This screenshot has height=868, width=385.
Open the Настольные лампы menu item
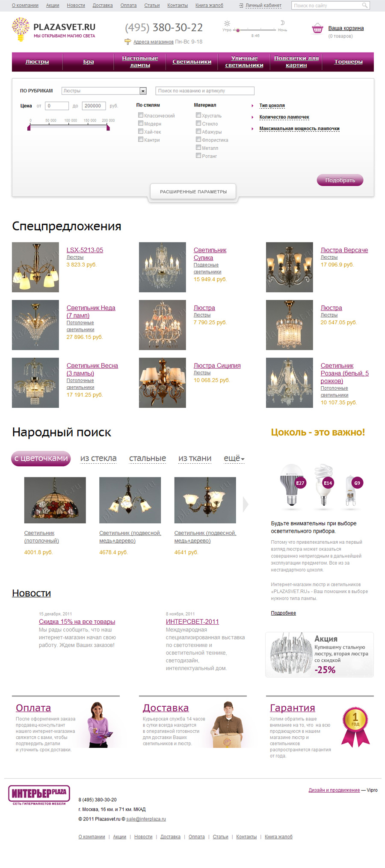pos(140,62)
